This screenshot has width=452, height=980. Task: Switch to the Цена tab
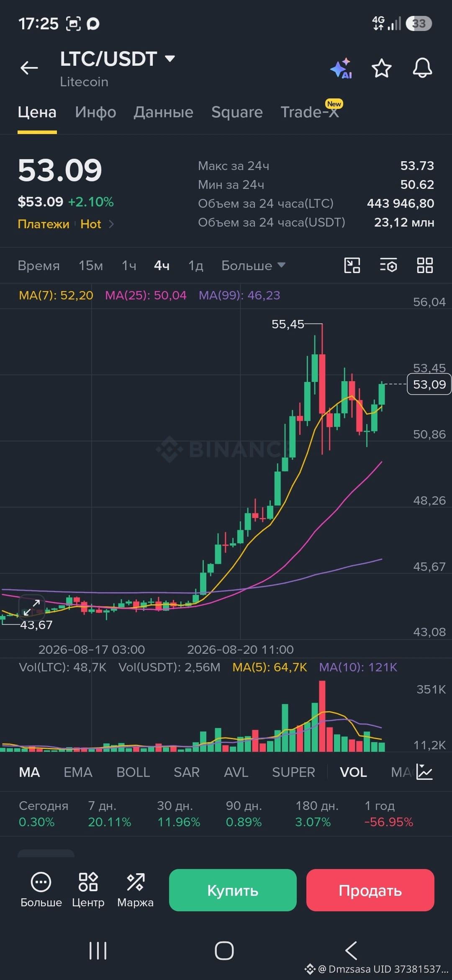click(x=37, y=112)
